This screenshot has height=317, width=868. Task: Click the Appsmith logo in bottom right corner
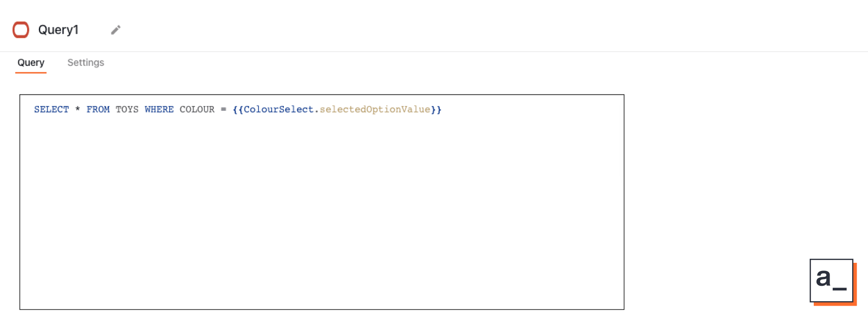click(832, 281)
